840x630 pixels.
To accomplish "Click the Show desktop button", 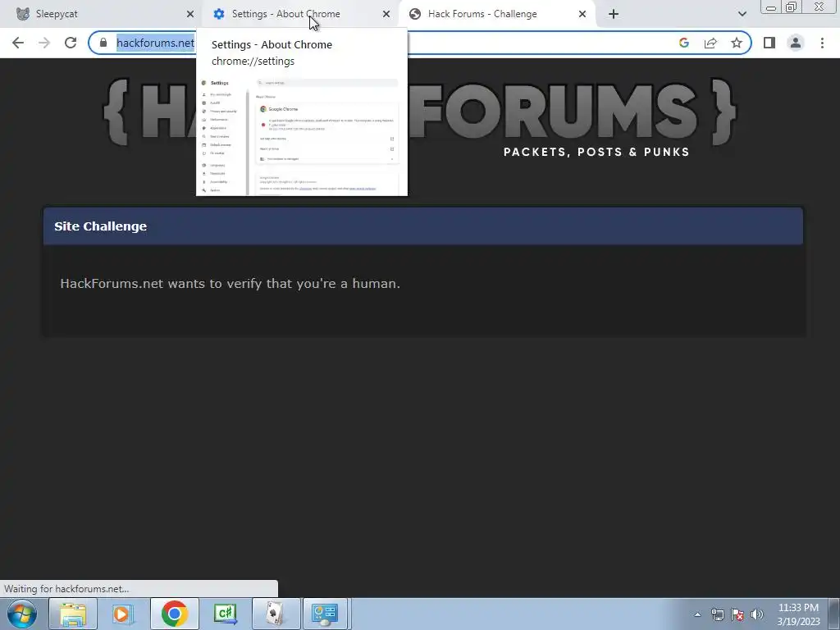I will 834,614.
